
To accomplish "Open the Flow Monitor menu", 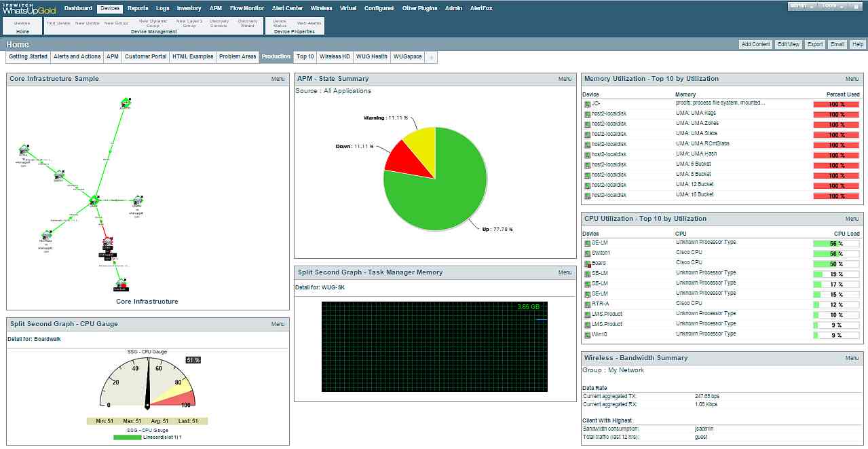I will click(x=247, y=8).
